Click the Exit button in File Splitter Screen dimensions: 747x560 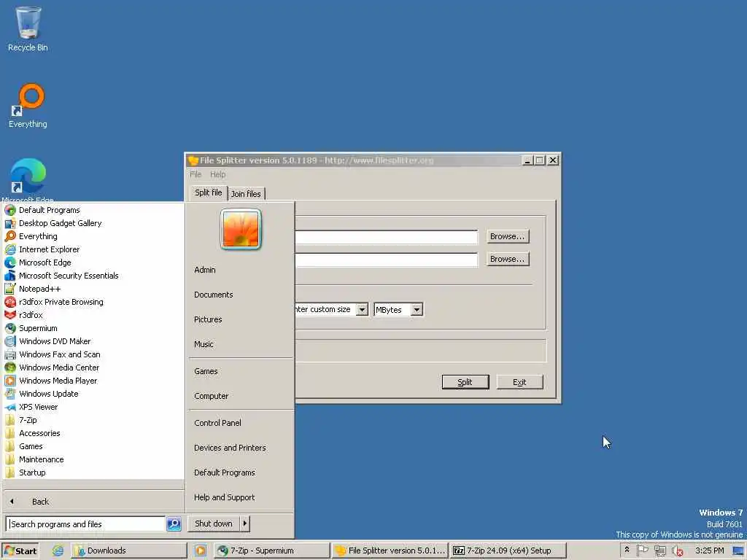(x=519, y=382)
